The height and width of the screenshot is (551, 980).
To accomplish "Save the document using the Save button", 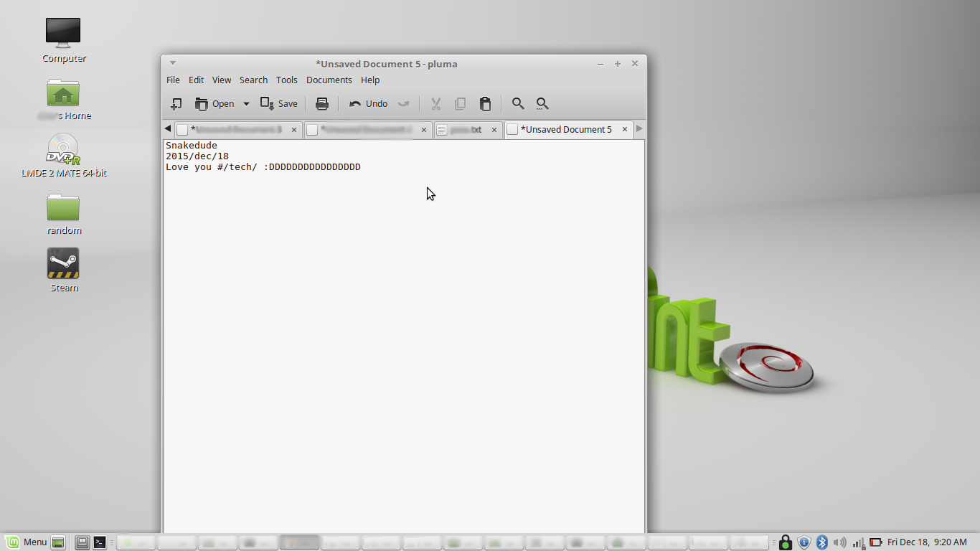I will tap(279, 104).
